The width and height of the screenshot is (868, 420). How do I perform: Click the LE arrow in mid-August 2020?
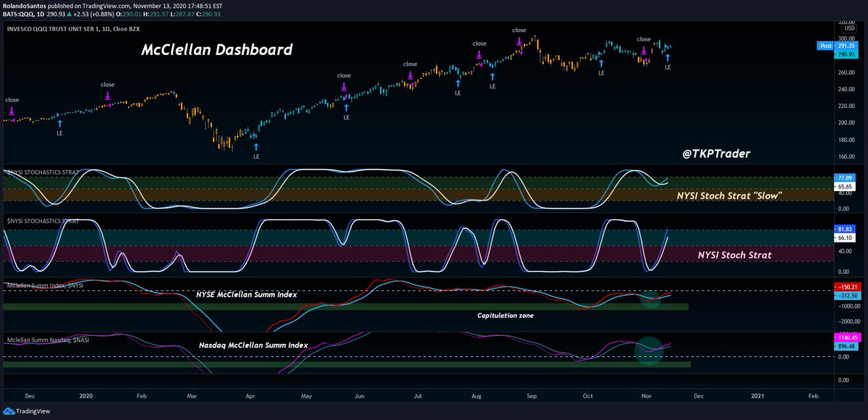(x=493, y=77)
